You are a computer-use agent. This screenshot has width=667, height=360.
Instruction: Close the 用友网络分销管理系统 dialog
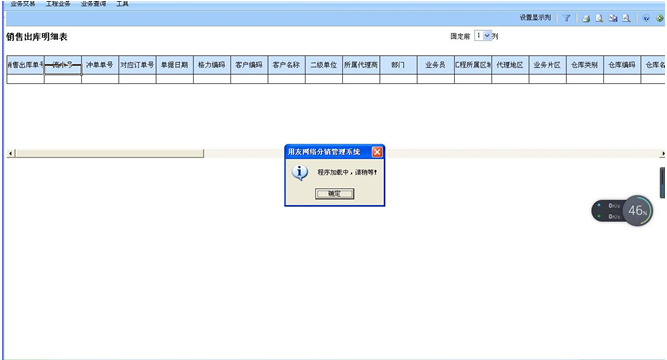tap(377, 152)
